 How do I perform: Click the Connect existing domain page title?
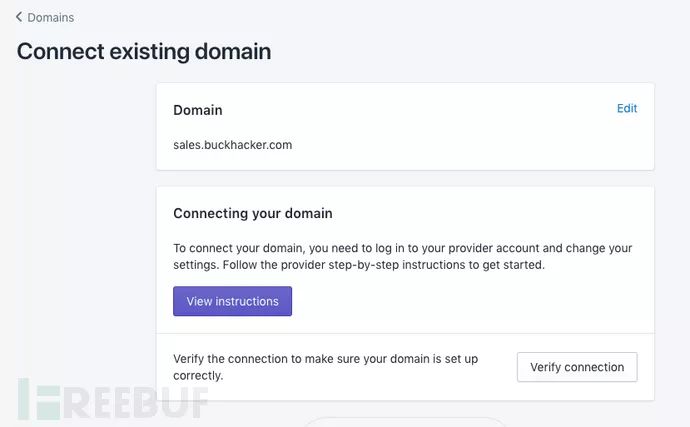click(144, 51)
